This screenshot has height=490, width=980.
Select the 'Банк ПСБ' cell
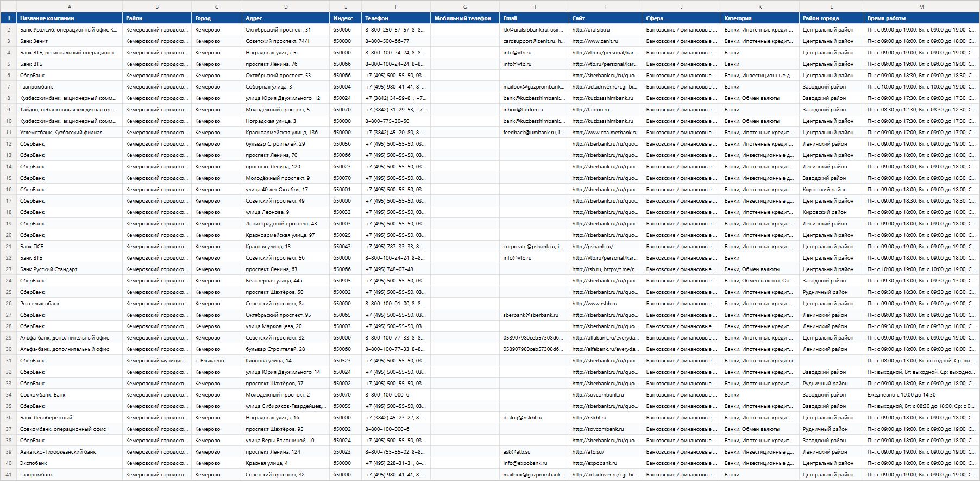point(70,247)
